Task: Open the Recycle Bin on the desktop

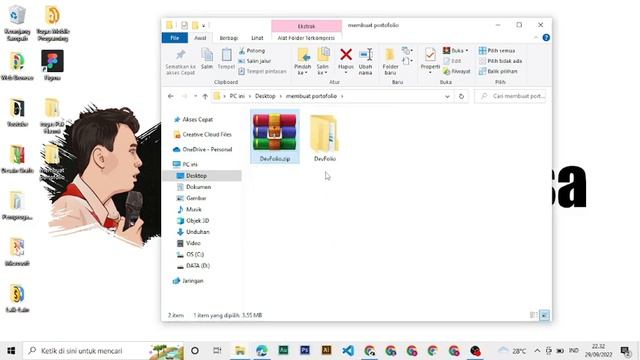Action: (x=17, y=23)
